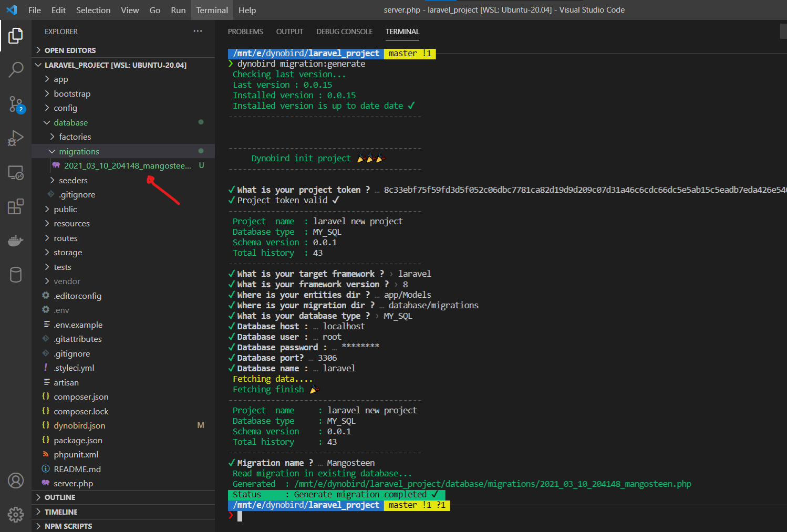The image size is (787, 532).
Task: Collapse the database folder
Action: click(123, 122)
